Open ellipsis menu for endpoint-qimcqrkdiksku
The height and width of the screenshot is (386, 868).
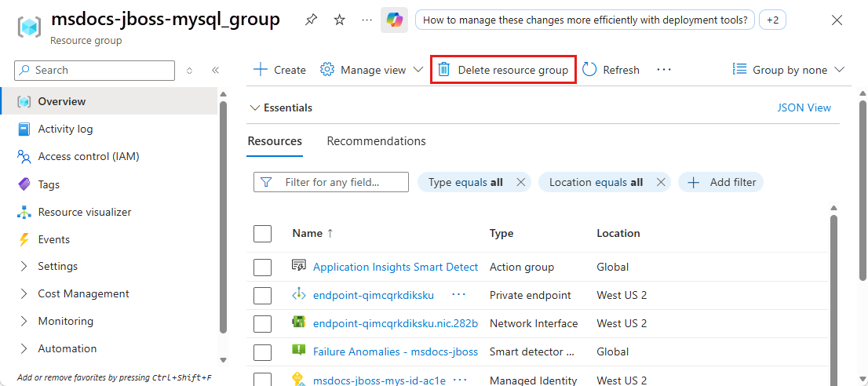pos(458,295)
